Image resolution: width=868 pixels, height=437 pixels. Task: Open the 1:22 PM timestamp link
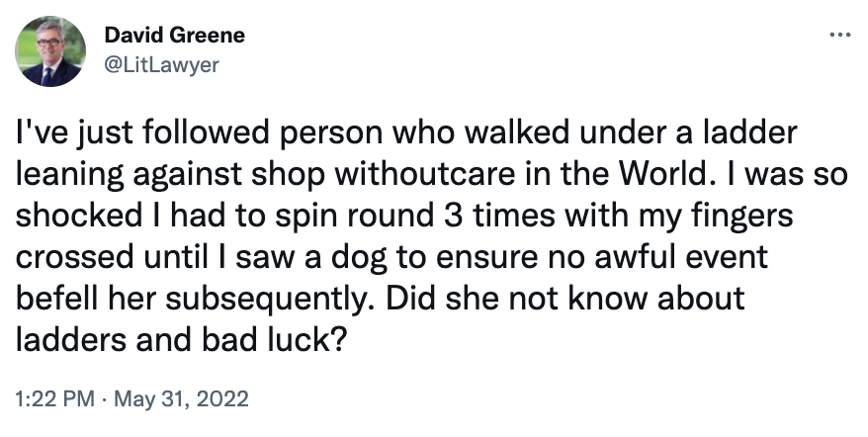click(x=54, y=399)
